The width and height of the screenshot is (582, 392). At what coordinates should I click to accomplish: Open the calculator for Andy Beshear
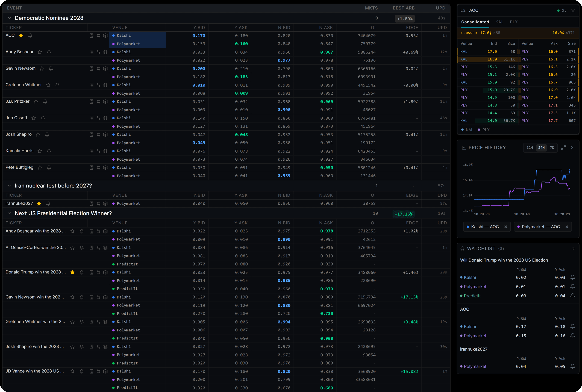point(92,52)
